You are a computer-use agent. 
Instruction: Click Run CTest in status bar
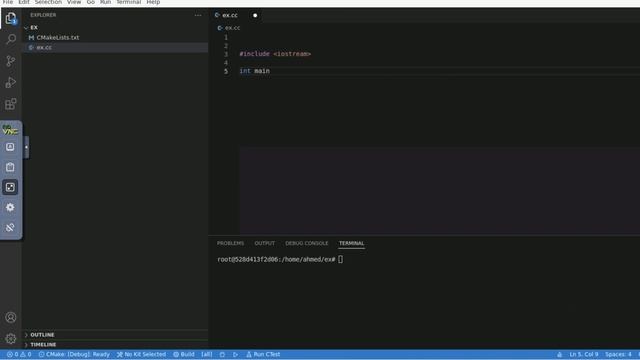tap(263, 354)
